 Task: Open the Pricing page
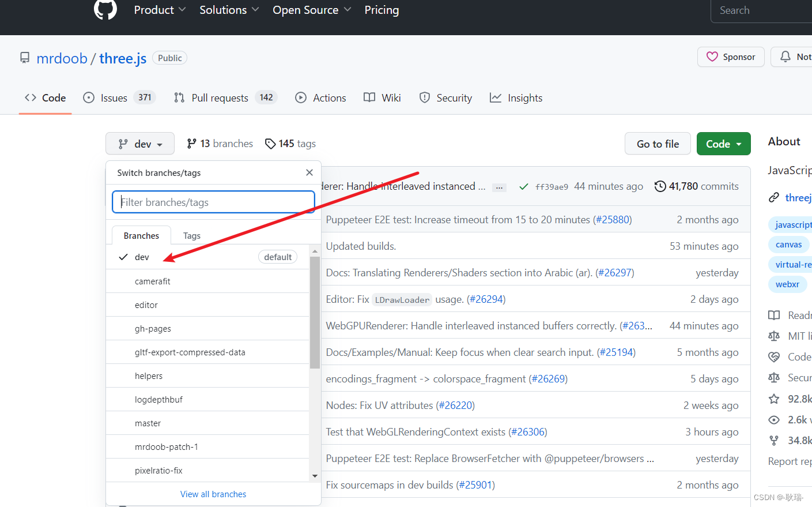382,10
